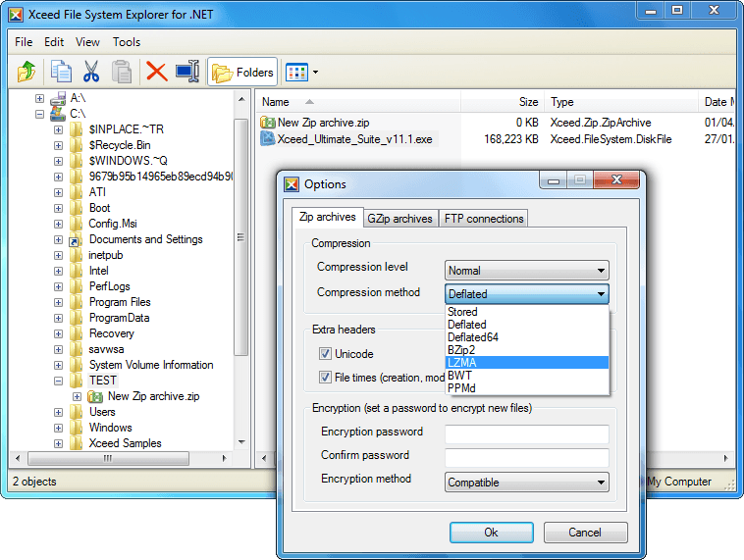Viewport: 744px width, 560px height.
Task: Select BWT in compression method list
Action: click(x=527, y=376)
